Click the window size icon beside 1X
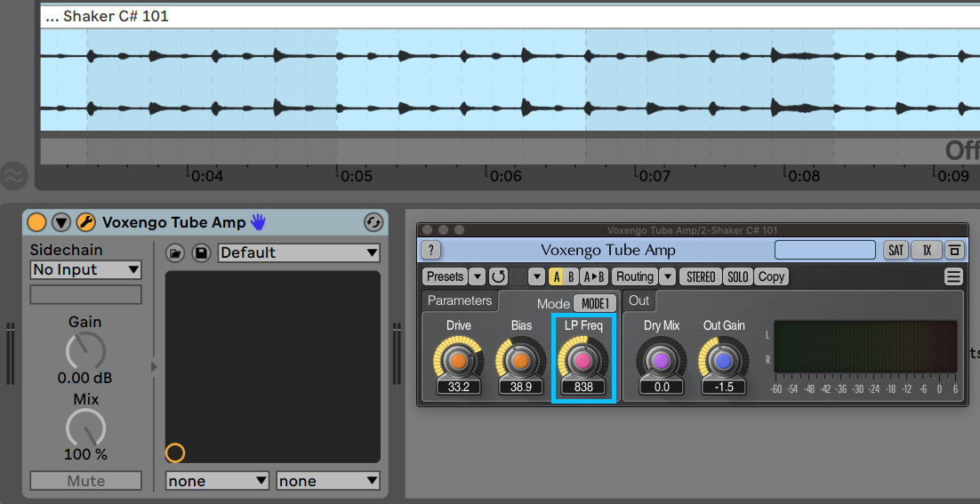980x504 pixels. [953, 251]
